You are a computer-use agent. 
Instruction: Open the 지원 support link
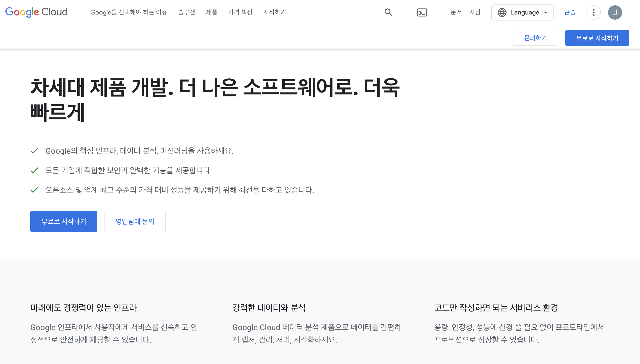coord(475,12)
